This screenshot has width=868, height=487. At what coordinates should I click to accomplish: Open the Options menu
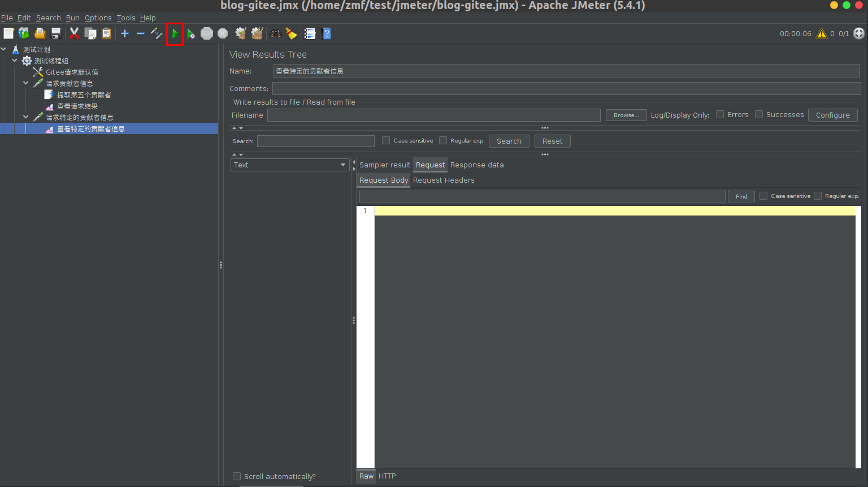tap(98, 18)
